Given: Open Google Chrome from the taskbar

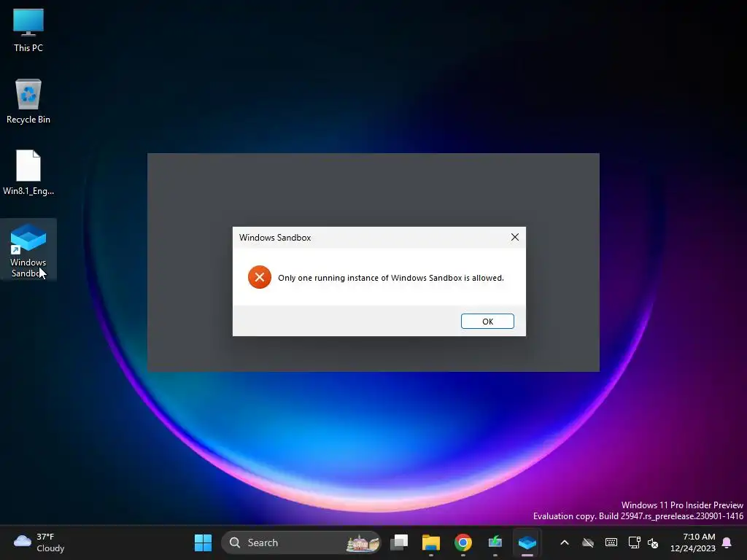Looking at the screenshot, I should click(x=463, y=542).
